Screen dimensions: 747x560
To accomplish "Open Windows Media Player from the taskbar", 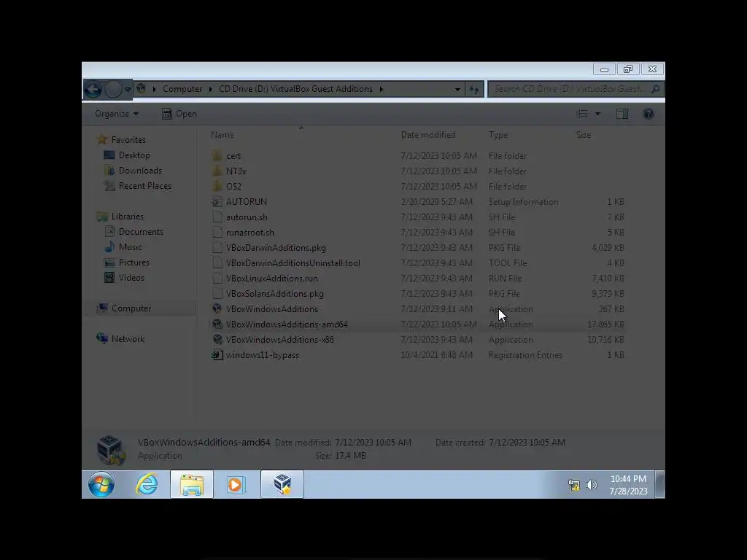I will coord(236,485).
